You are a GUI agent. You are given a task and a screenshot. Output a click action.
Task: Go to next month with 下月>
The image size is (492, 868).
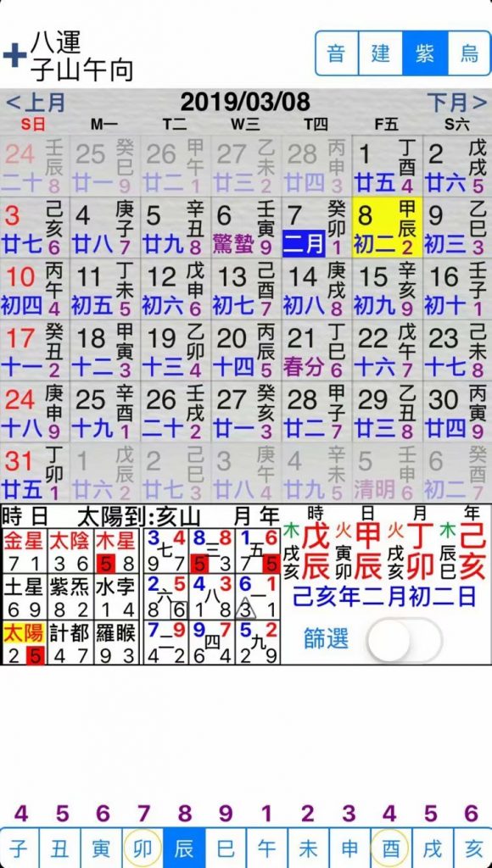(456, 103)
